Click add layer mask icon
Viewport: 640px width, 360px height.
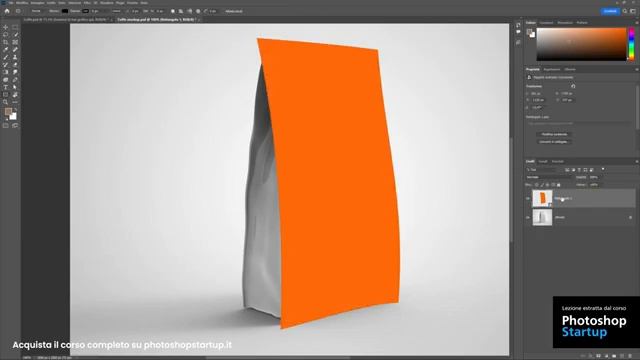click(x=598, y=356)
